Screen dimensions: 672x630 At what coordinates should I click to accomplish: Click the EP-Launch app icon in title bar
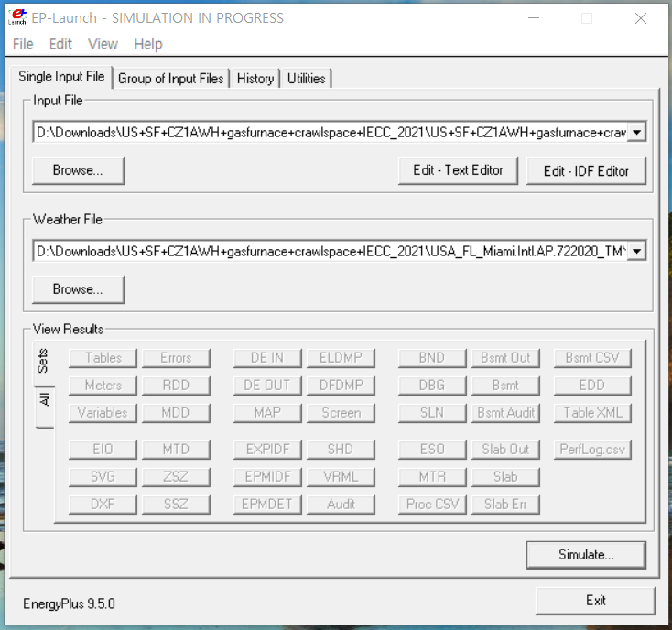[x=17, y=17]
